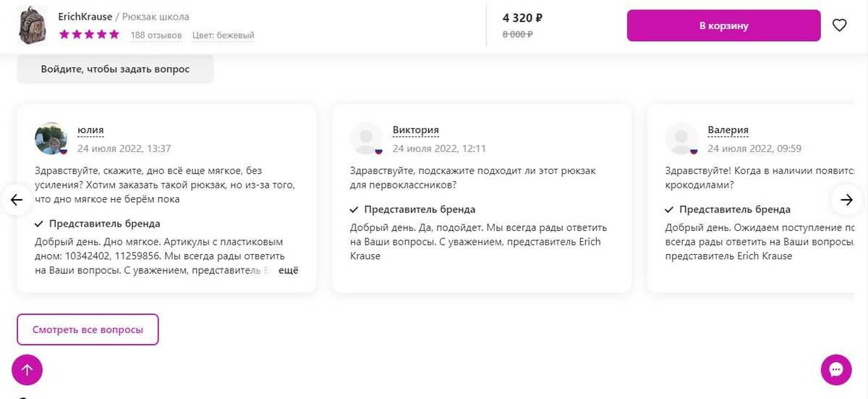Click the "Цвет: бежевый" color link

point(224,35)
